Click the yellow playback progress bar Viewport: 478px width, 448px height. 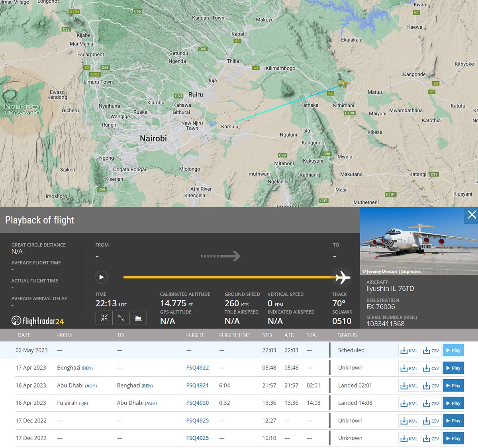[228, 277]
